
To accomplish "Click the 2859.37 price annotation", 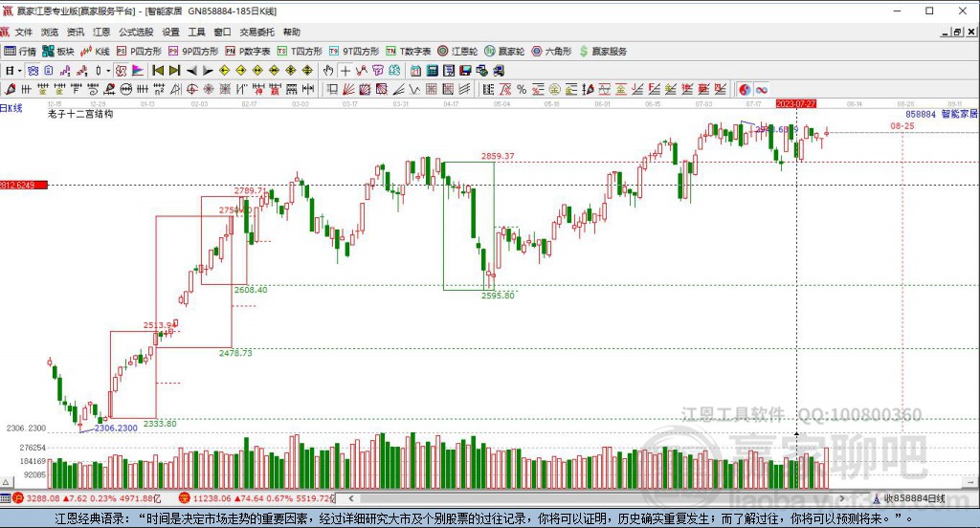I will tap(498, 156).
